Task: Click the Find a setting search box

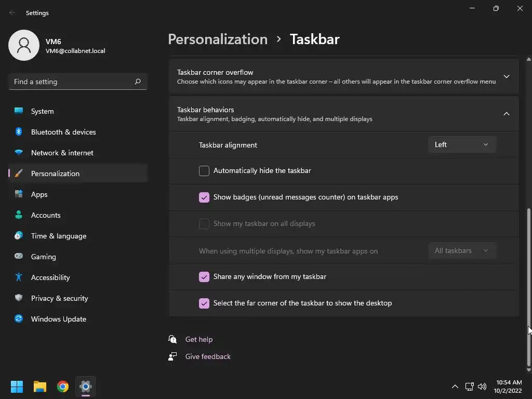Action: tap(73, 82)
